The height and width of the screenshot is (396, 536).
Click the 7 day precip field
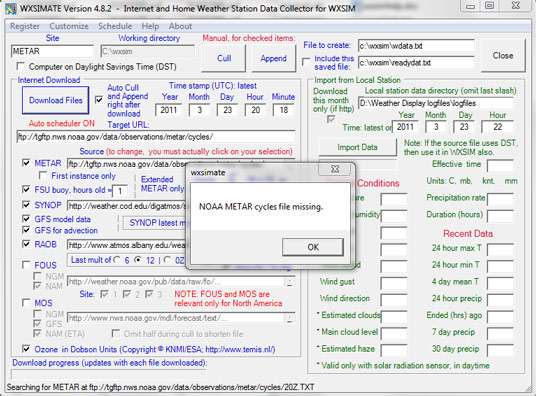click(500, 333)
